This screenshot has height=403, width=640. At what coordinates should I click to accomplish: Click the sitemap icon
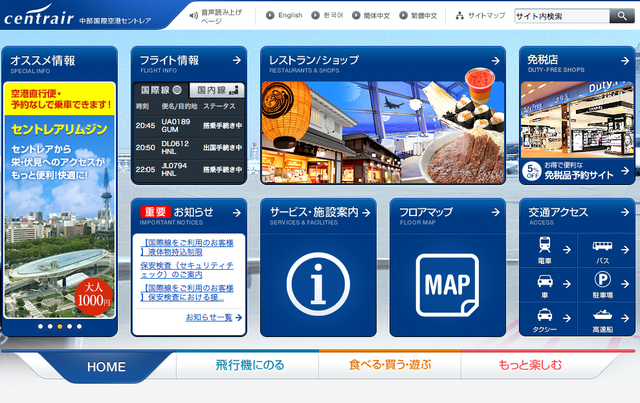tap(460, 16)
